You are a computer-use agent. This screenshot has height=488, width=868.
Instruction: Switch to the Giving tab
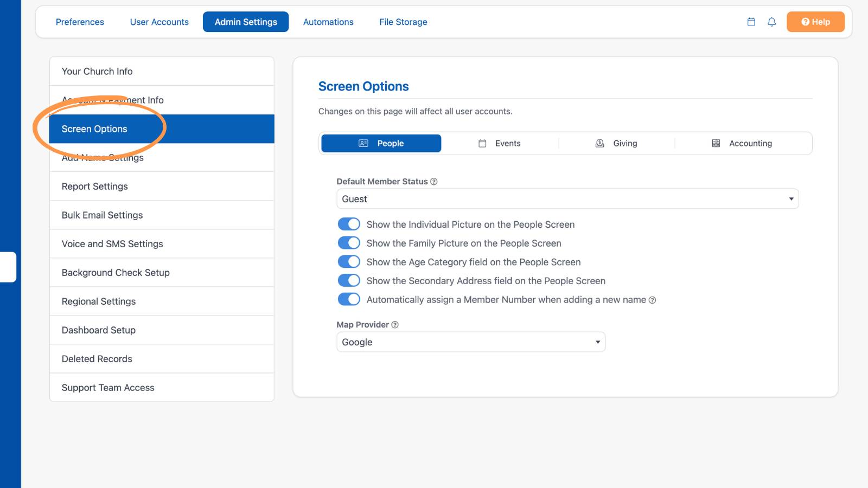pyautogui.click(x=617, y=143)
